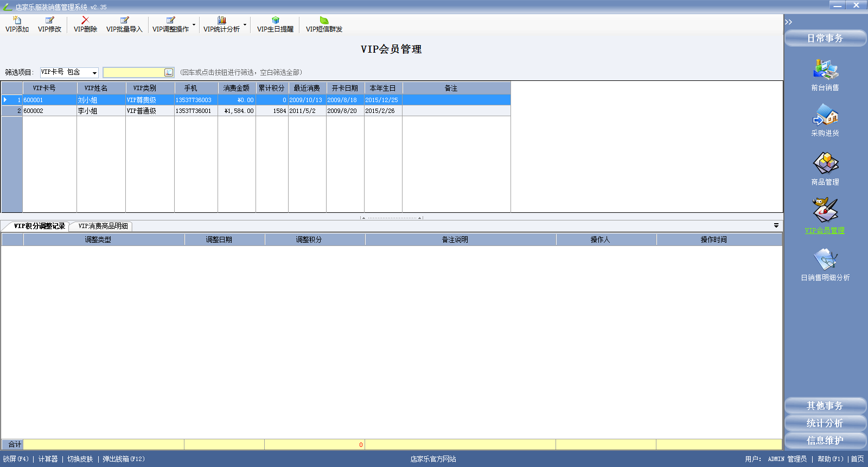This screenshot has height=467, width=868.
Task: Switch to VIP消费商品明细 tab
Action: (x=103, y=226)
